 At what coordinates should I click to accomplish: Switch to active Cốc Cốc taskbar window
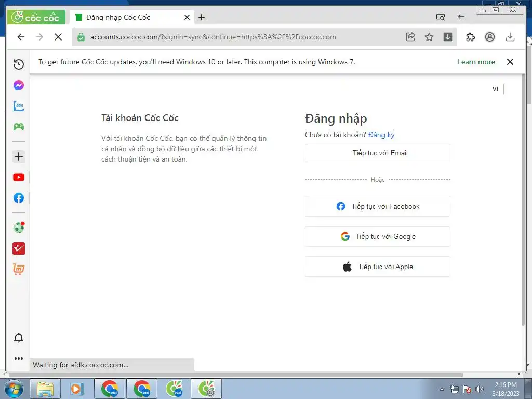click(206, 389)
